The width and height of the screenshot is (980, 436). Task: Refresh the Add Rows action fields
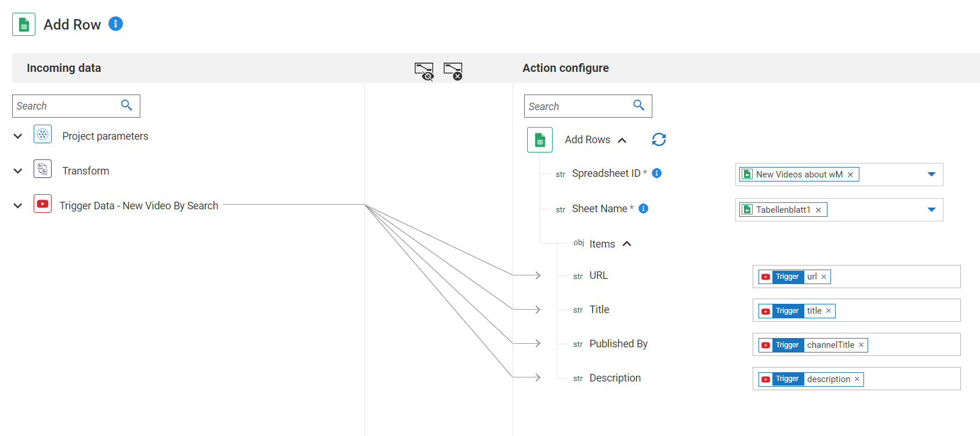[659, 140]
